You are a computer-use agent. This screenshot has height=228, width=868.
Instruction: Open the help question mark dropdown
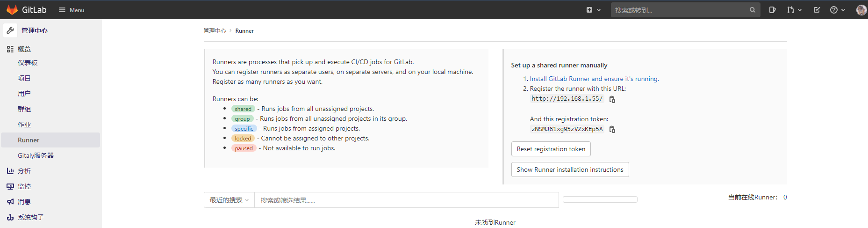tap(837, 10)
